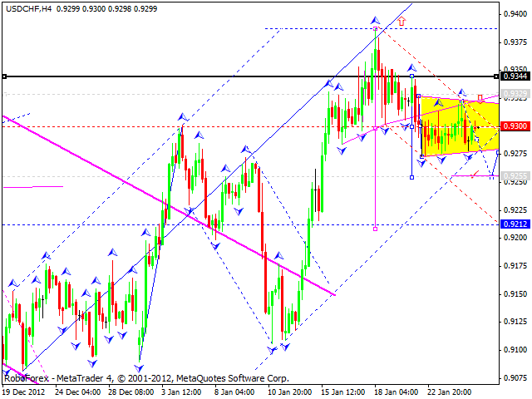Image resolution: width=532 pixels, height=399 pixels.
Task: Click the 0.9375 price axis label
Action: click(515, 42)
